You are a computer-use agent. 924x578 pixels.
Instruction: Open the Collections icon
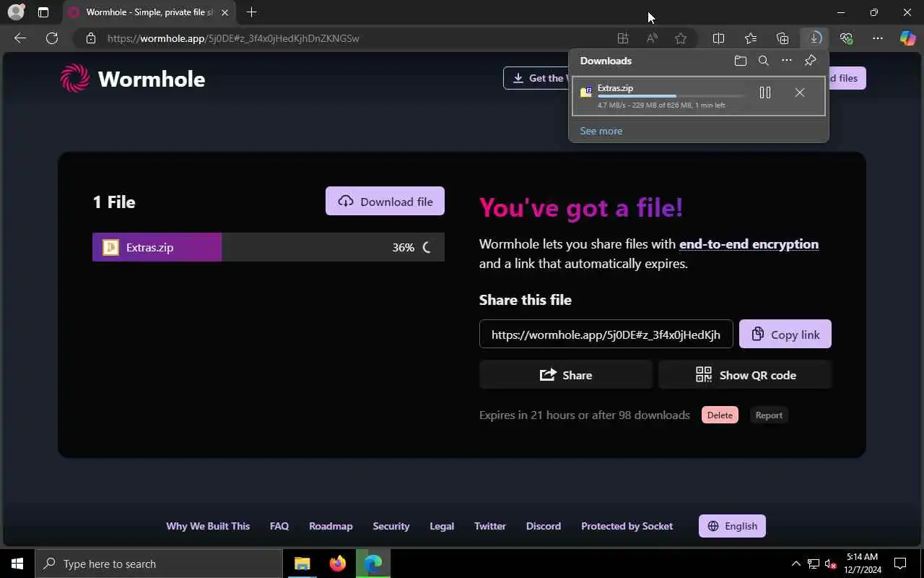pos(783,38)
